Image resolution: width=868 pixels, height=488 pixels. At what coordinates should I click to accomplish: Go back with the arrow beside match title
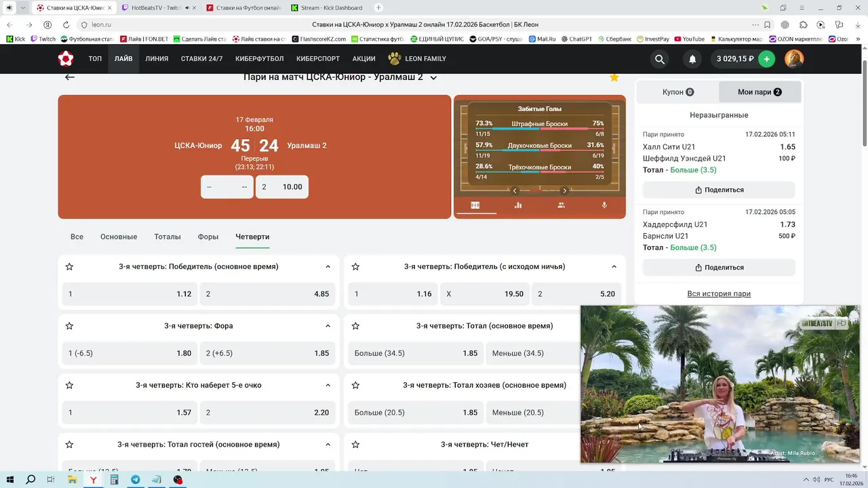[70, 77]
